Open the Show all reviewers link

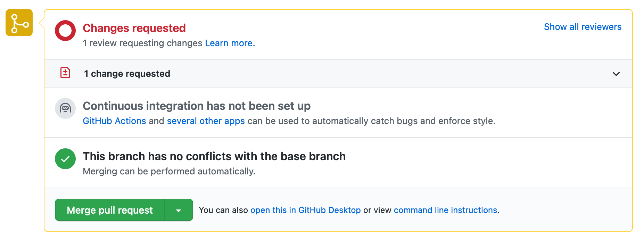click(x=583, y=27)
